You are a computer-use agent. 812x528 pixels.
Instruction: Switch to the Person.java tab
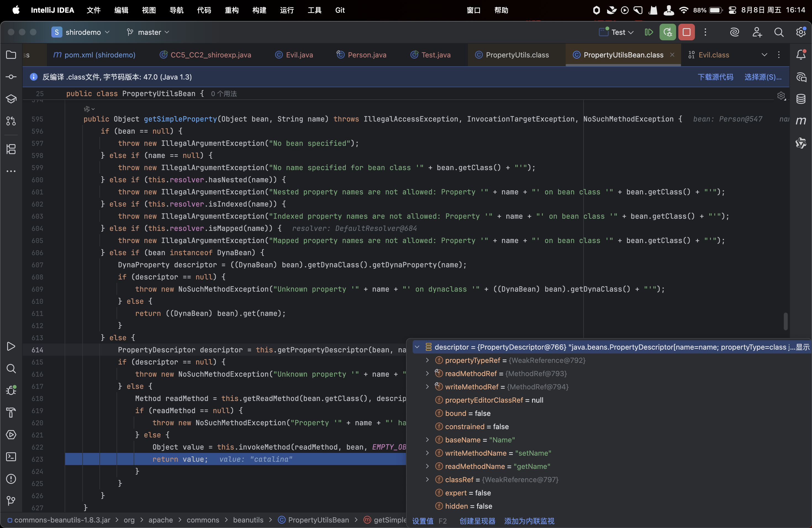click(367, 55)
